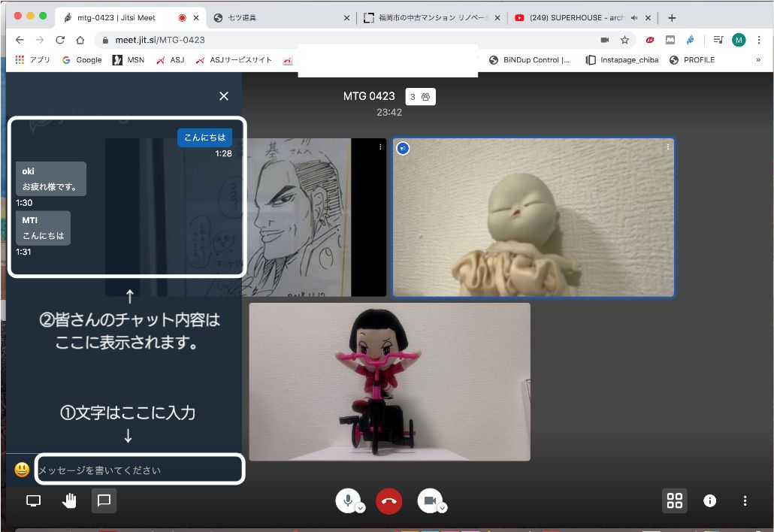This screenshot has width=774, height=532.
Task: Open アプリ apps bookmark
Action: (x=32, y=59)
